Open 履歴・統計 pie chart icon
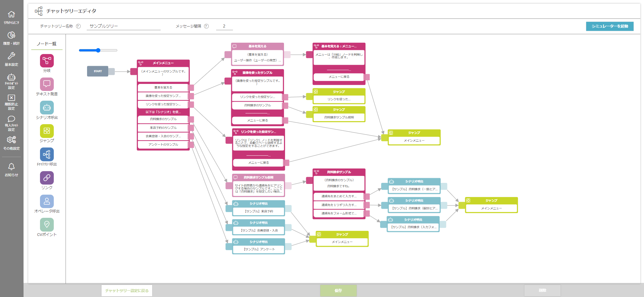Viewport: 644px width, 297px height. (x=11, y=35)
